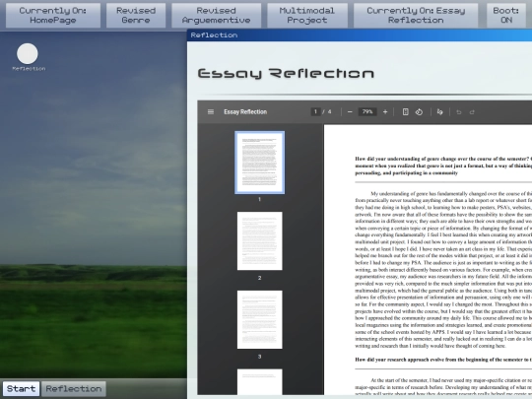Click the Reflection taskbar button
The width and height of the screenshot is (532, 399).
point(74,388)
